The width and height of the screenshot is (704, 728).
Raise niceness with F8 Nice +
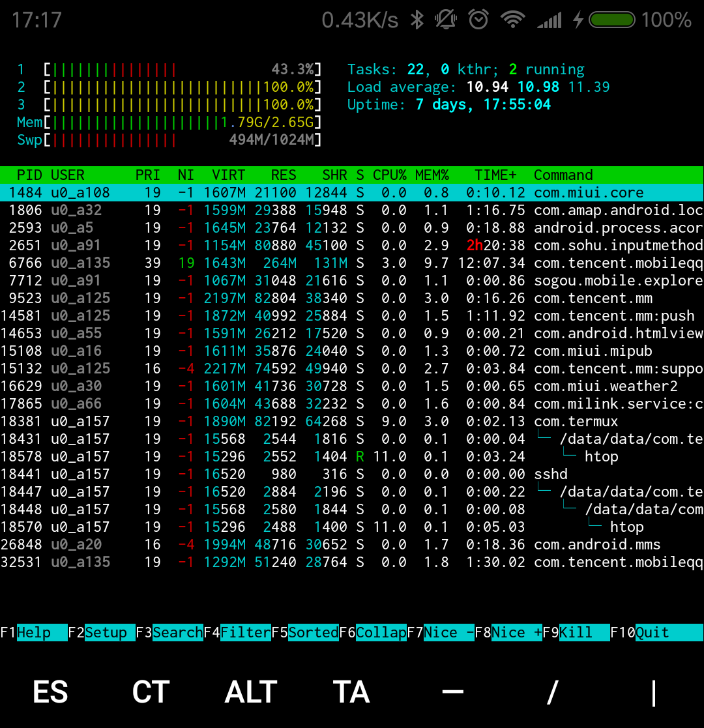coord(508,632)
